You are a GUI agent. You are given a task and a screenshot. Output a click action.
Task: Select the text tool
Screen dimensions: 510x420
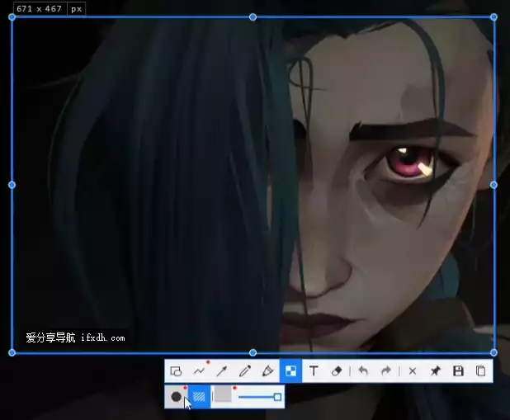click(314, 371)
